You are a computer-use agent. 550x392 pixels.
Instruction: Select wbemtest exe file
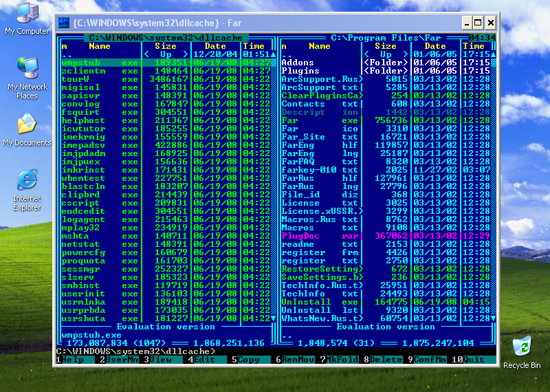[x=166, y=178]
